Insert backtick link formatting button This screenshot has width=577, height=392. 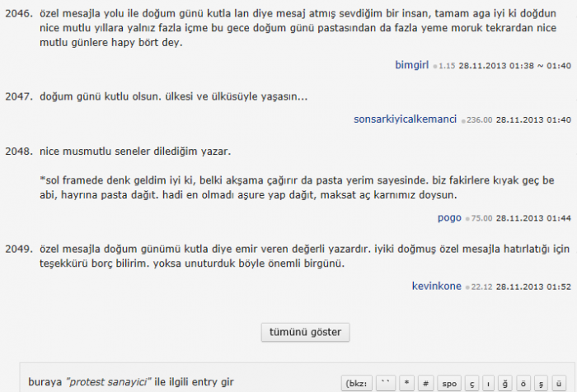tap(386, 384)
